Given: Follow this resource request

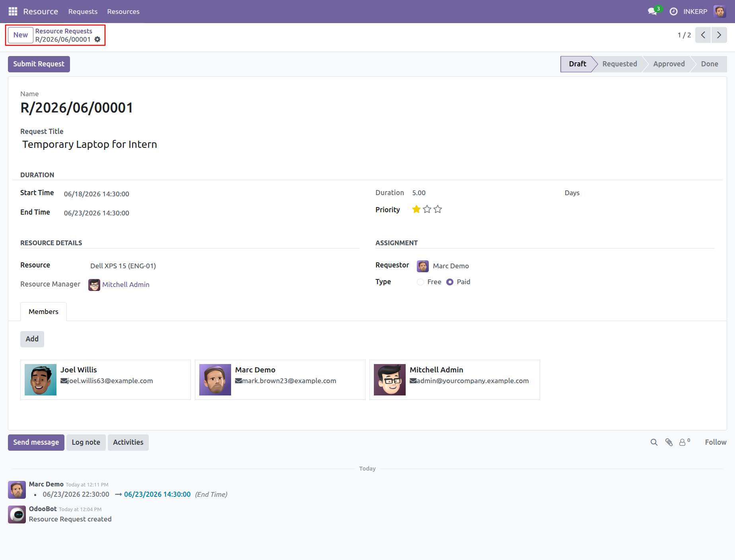Looking at the screenshot, I should (716, 442).
